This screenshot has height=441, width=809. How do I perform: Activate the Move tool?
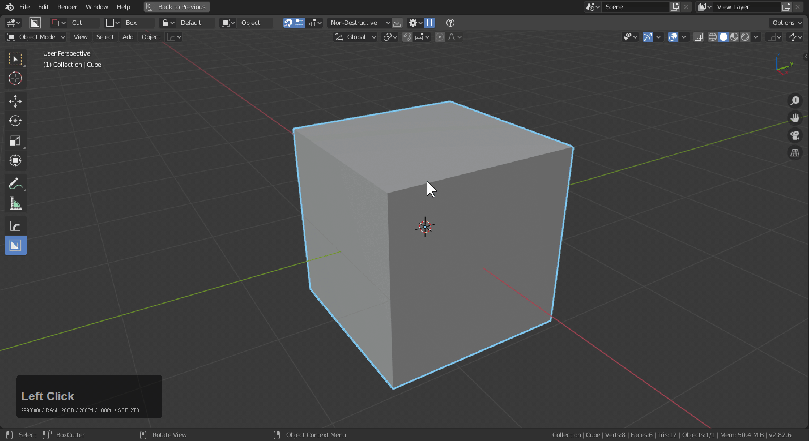15,101
